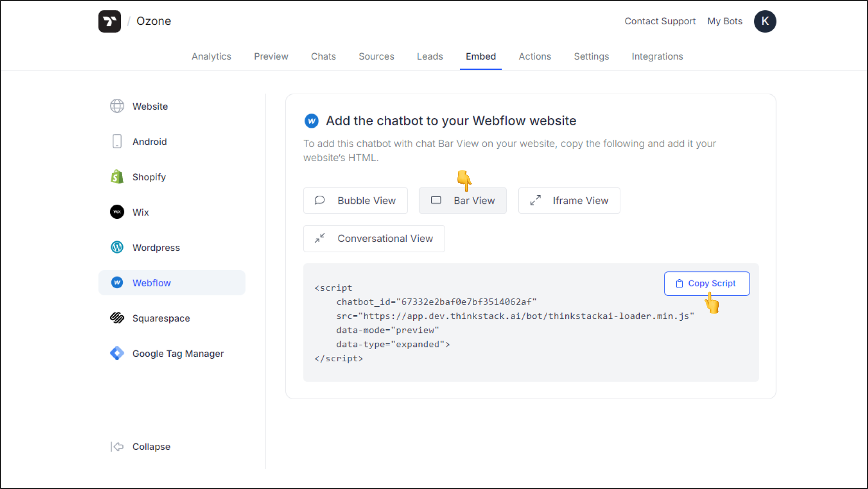Click the Webflow sidebar icon
The height and width of the screenshot is (489, 868).
[x=117, y=283]
